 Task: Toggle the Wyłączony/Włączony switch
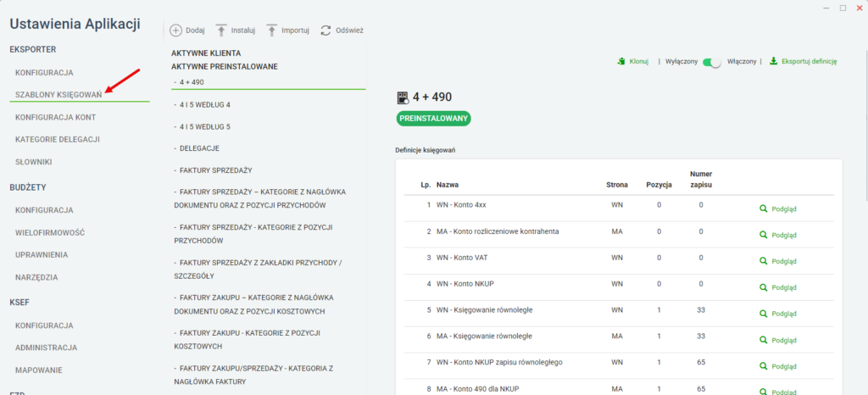712,62
